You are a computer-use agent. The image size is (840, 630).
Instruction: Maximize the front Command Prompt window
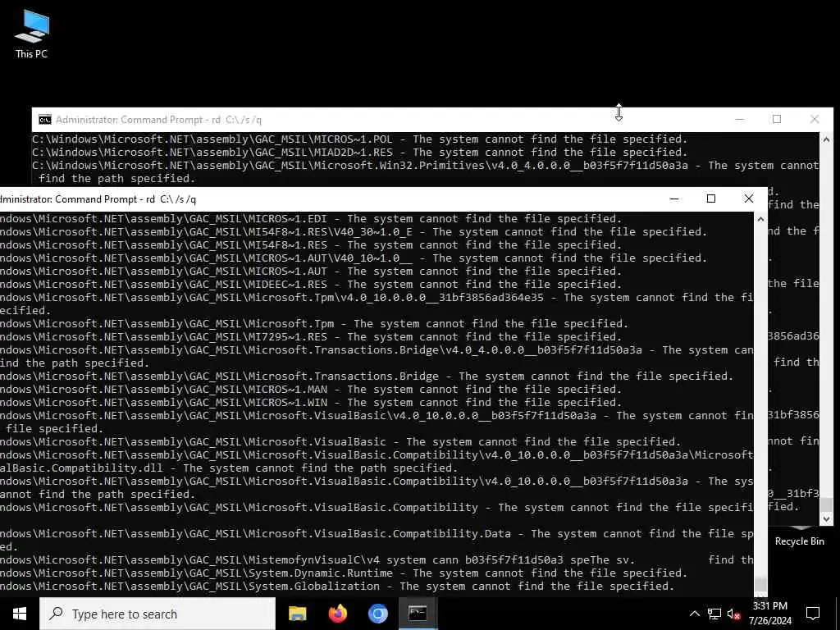pos(711,199)
